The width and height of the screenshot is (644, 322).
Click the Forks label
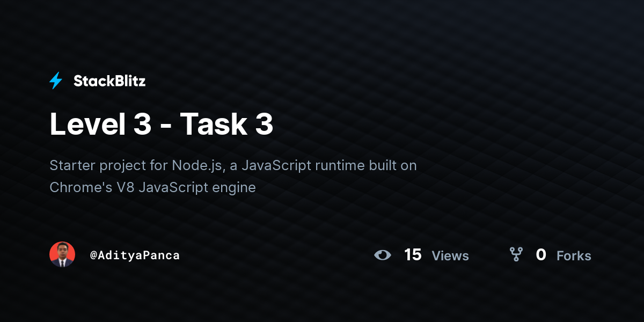click(574, 256)
